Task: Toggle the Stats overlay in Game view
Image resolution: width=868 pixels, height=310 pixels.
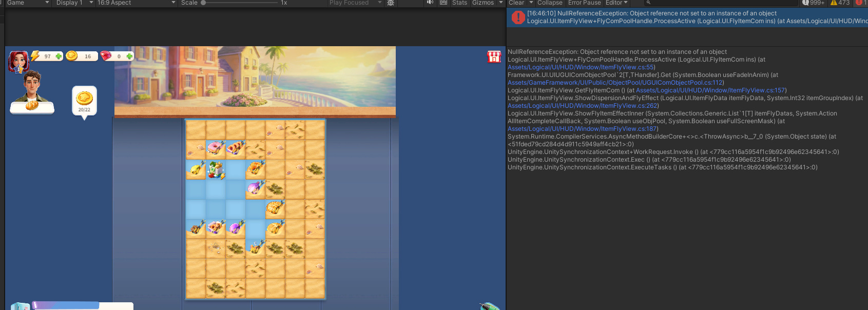Action: [x=459, y=3]
